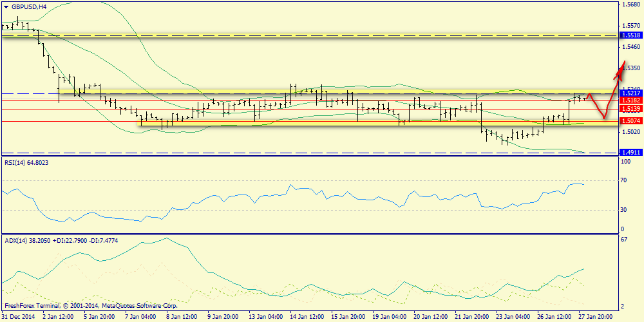644x322 pixels.
Task: Click the RSI(14) 64.8023 indicator label
Action: pyautogui.click(x=27, y=163)
